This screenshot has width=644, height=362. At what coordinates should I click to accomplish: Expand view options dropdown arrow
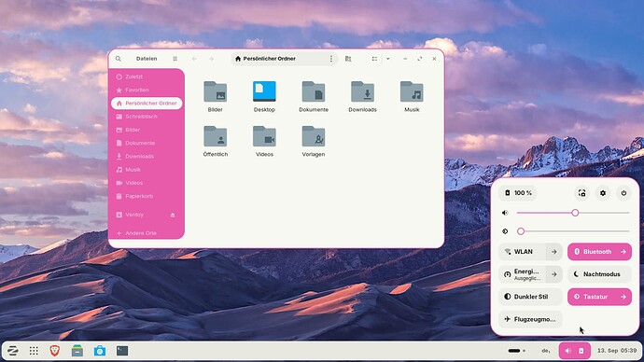(387, 59)
